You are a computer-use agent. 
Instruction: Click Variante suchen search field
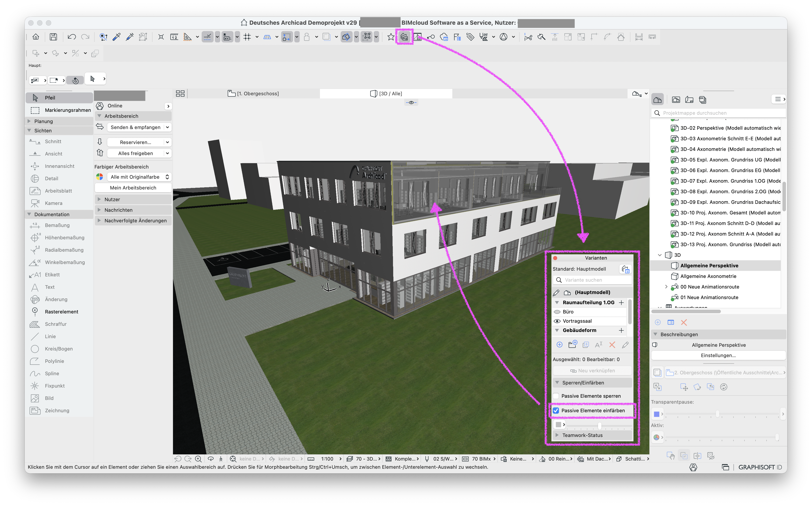(592, 280)
